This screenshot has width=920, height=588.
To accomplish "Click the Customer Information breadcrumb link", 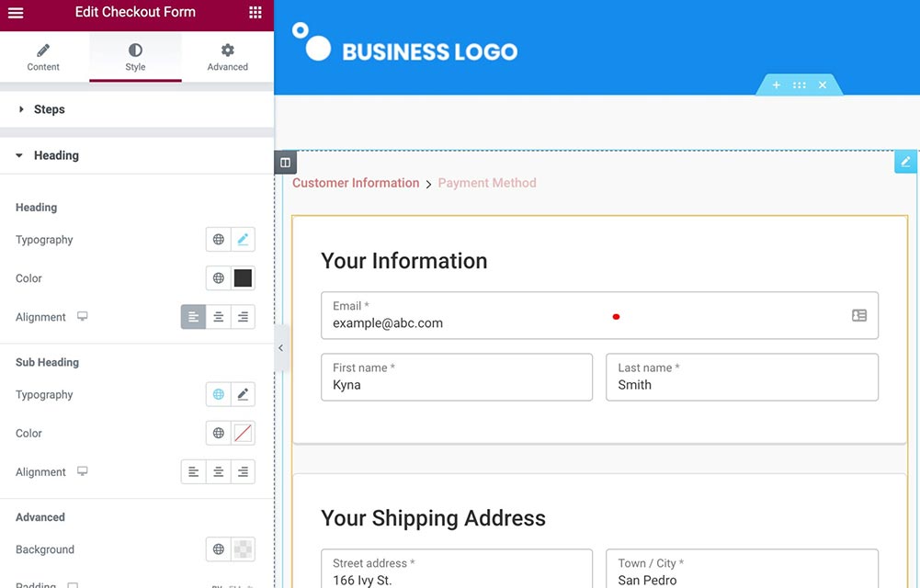I will [356, 183].
